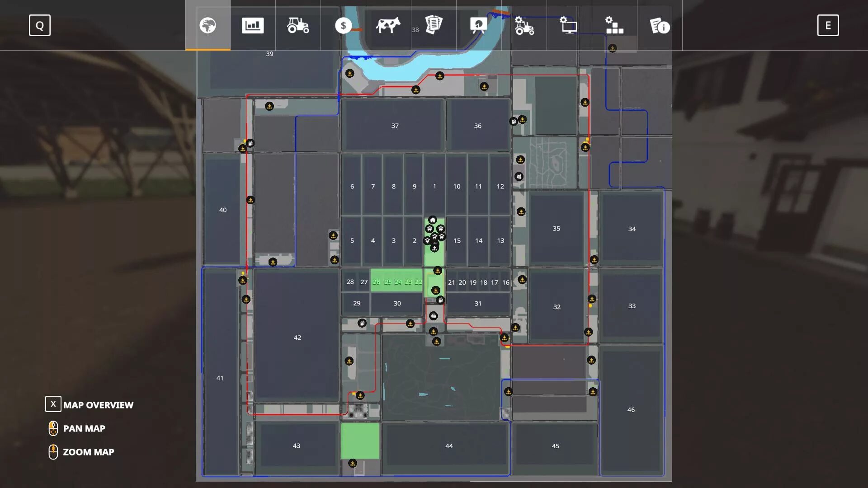Open the blocks controls settings tab
The width and height of the screenshot is (868, 488).
pos(614,25)
